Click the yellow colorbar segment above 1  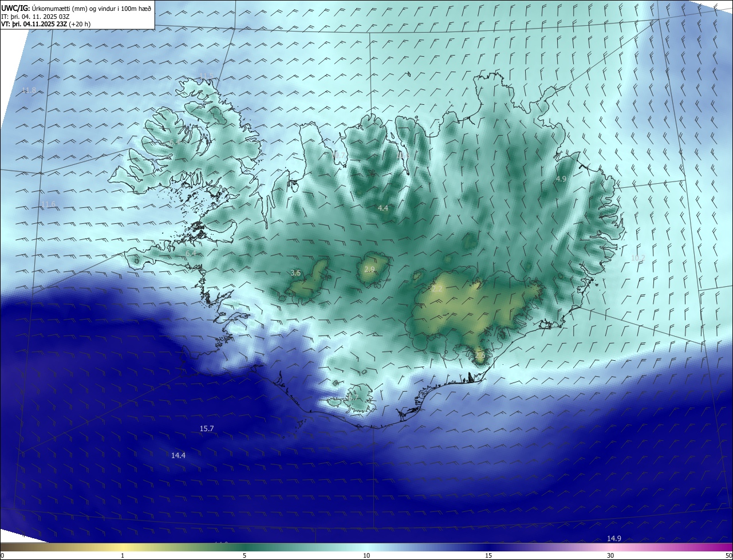[x=123, y=547]
